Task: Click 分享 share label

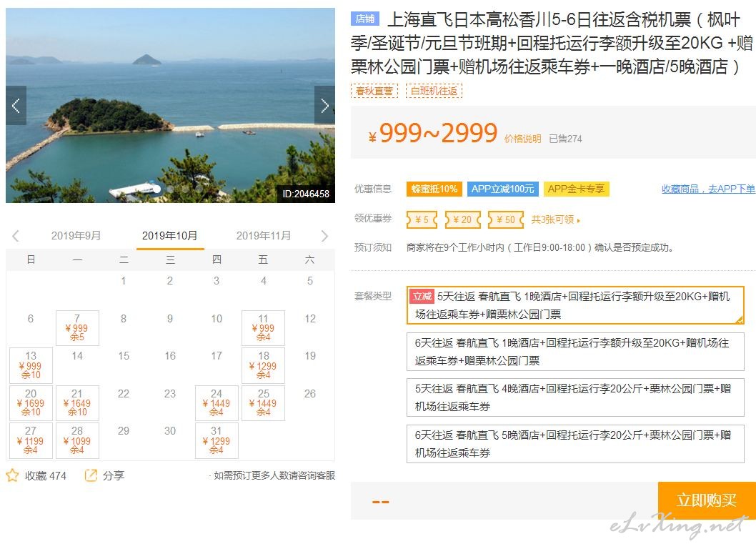Action: pos(114,475)
